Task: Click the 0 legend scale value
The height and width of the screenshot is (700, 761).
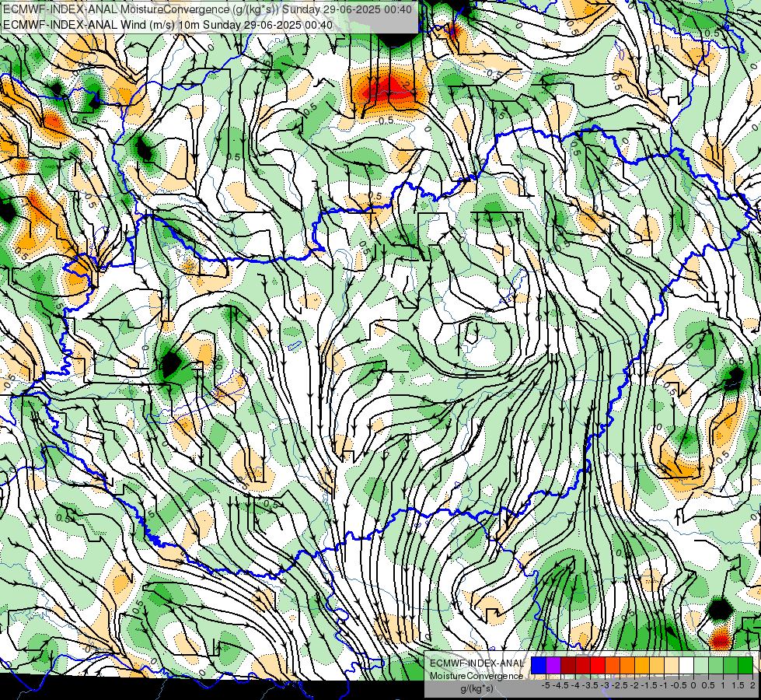Action: pyautogui.click(x=693, y=685)
